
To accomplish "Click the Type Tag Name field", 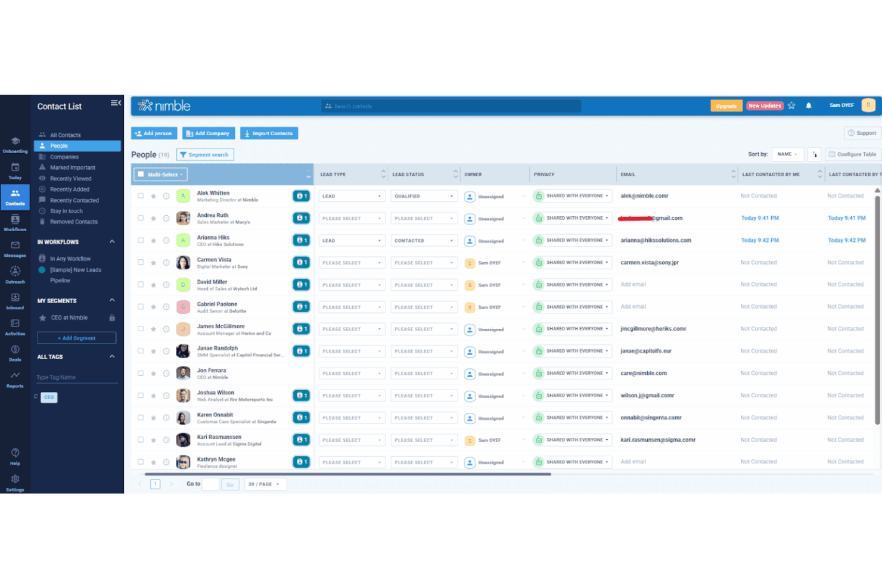I will coord(76,377).
